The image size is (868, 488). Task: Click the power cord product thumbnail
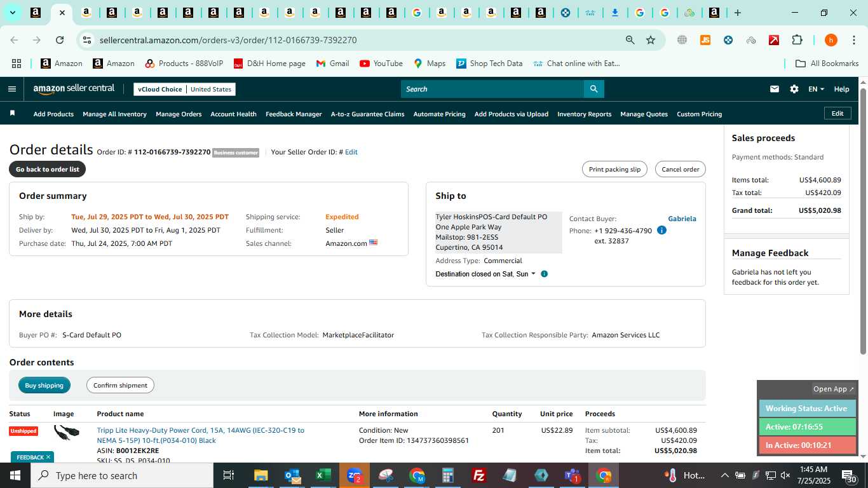coord(67,433)
